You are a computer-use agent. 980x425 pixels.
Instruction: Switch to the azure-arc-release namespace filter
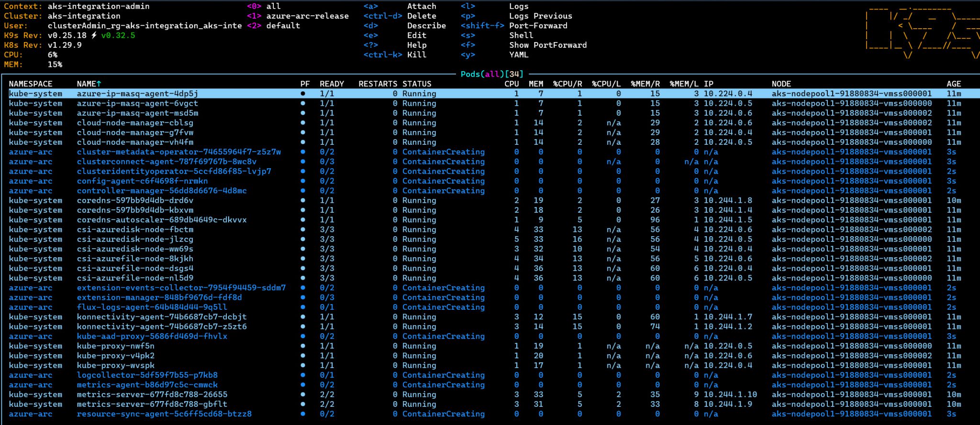tap(307, 16)
